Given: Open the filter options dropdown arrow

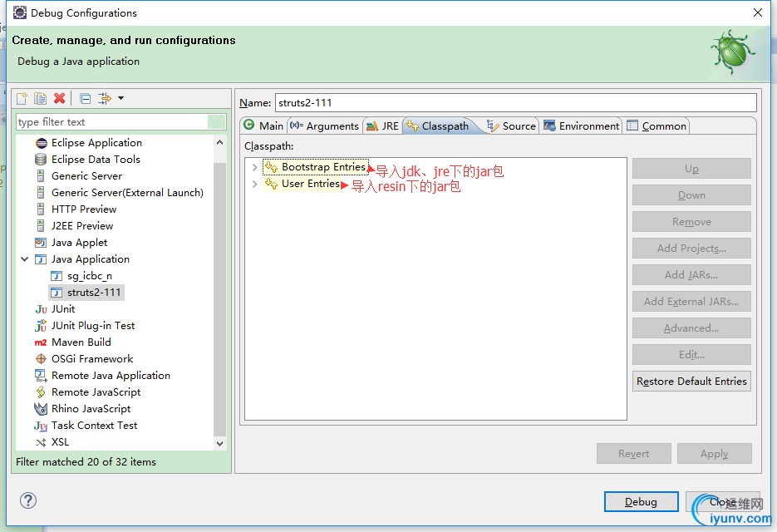Looking at the screenshot, I should point(120,98).
